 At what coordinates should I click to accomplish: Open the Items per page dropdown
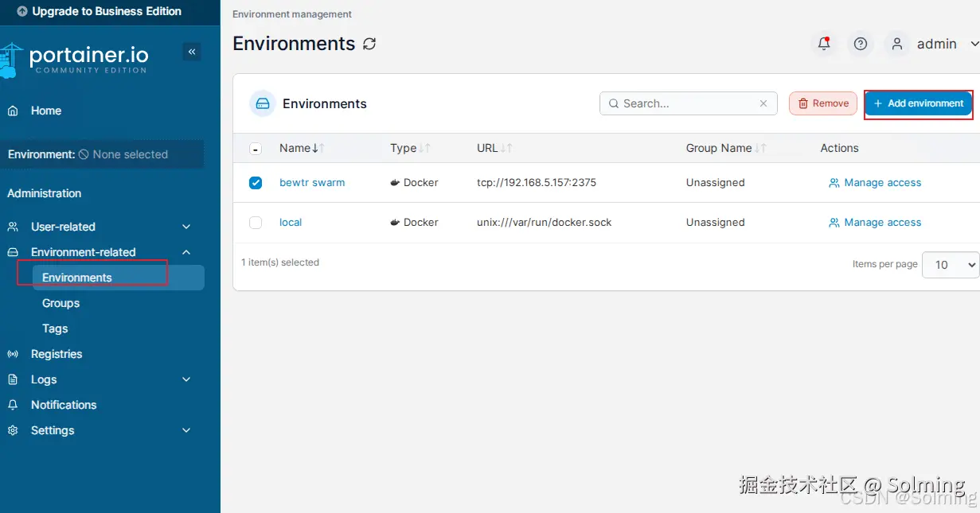point(951,265)
